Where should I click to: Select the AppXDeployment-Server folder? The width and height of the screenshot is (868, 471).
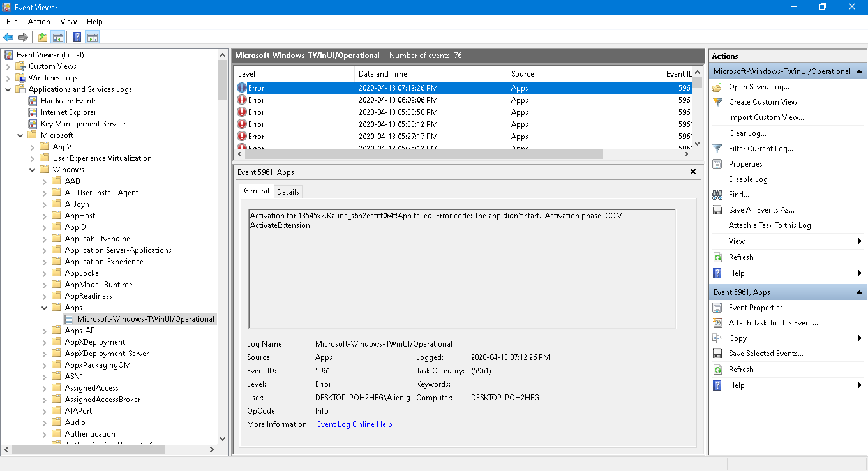click(107, 354)
